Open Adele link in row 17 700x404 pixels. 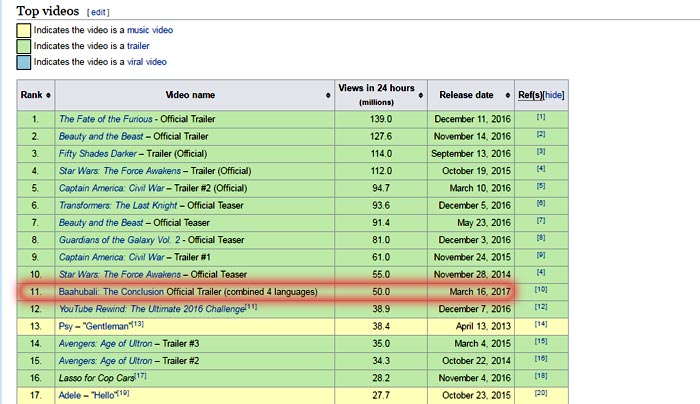pyautogui.click(x=70, y=396)
